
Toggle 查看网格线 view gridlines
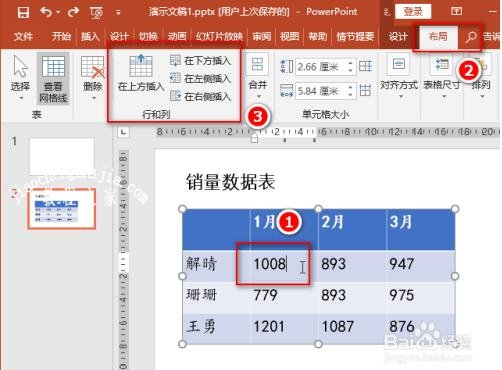(53, 79)
